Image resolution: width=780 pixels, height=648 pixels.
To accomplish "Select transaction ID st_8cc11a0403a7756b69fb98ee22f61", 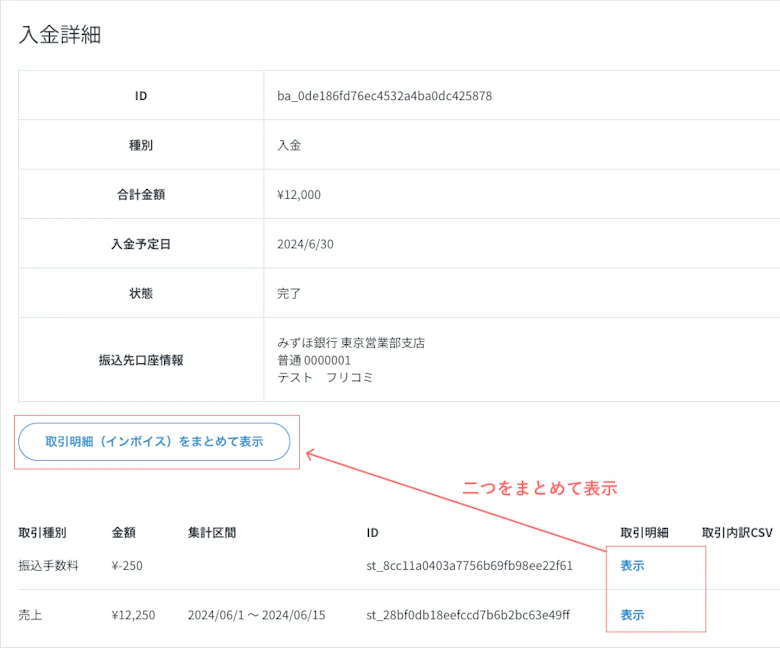I will click(469, 565).
